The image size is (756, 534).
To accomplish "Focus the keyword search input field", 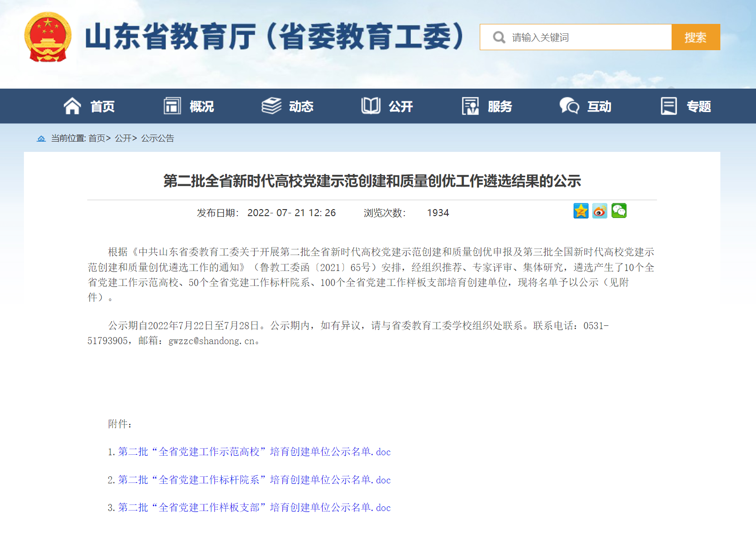I will click(x=586, y=38).
